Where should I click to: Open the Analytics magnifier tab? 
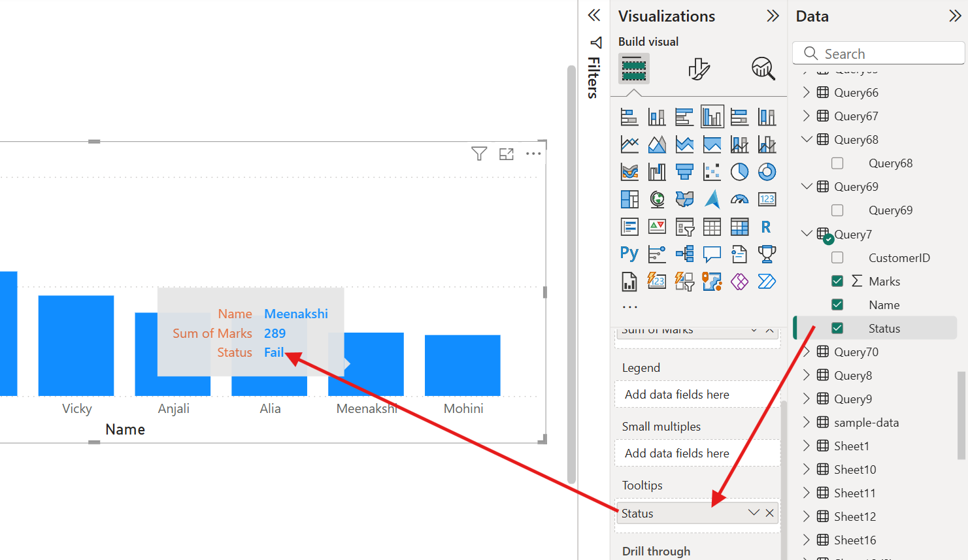(x=763, y=69)
